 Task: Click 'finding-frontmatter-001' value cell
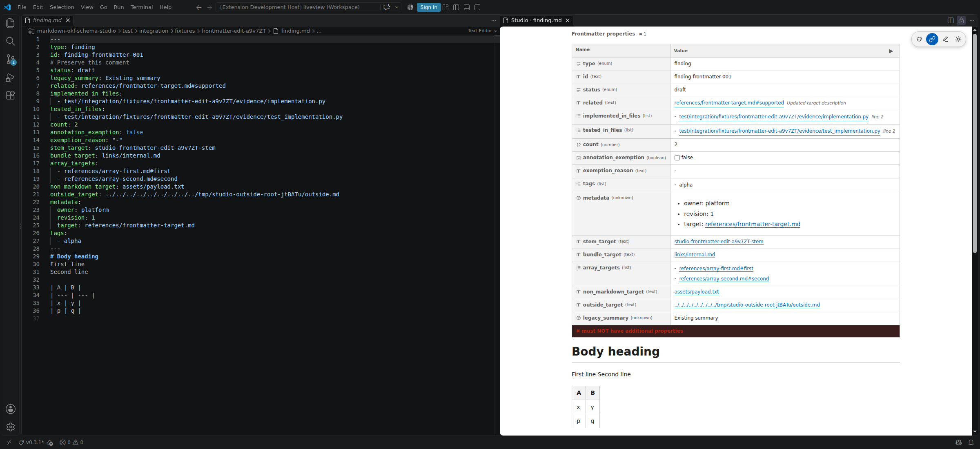(x=784, y=77)
